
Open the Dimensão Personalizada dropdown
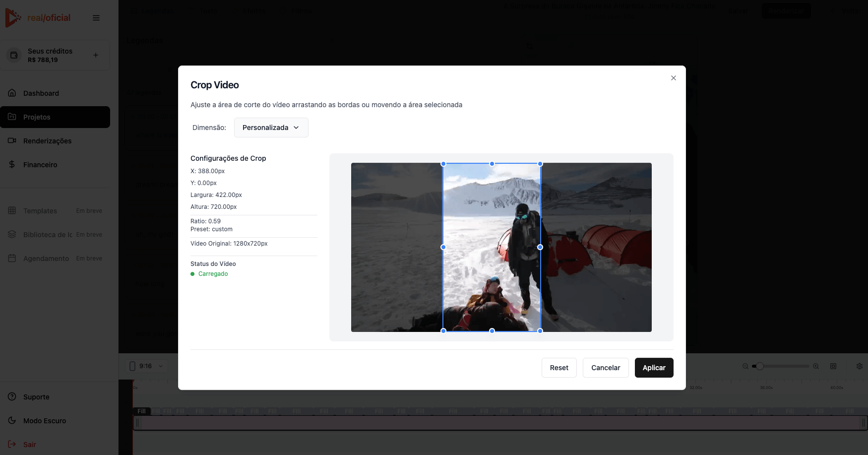click(271, 128)
